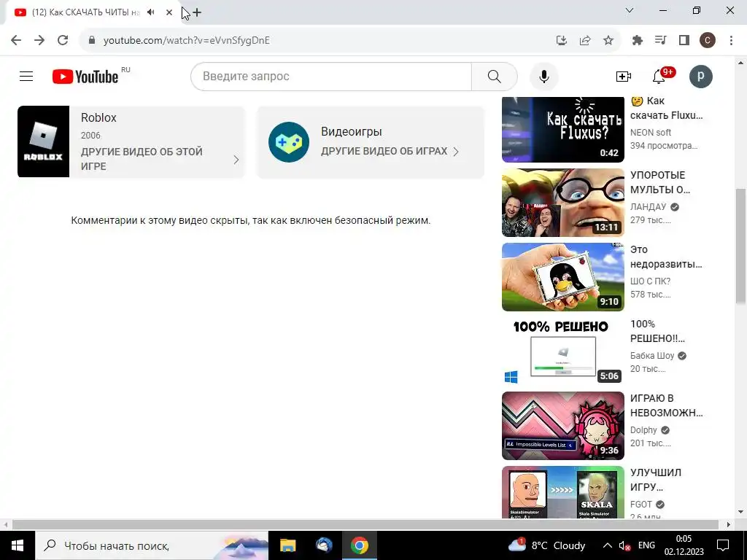Open 100% РЕШЕНО!! video title
The width and height of the screenshot is (747, 560).
tap(657, 331)
